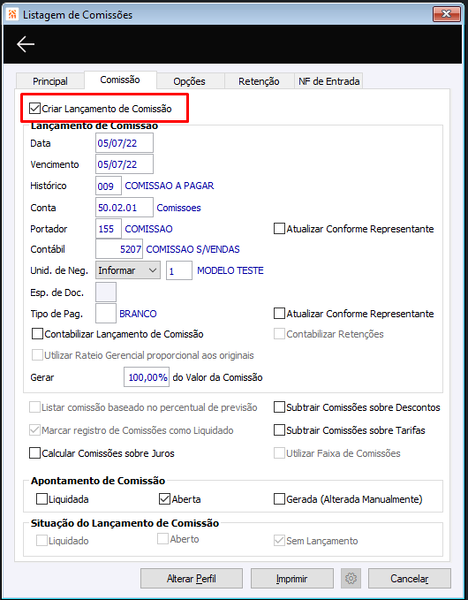Go to the Retenção tab
468x600 pixels.
259,81
